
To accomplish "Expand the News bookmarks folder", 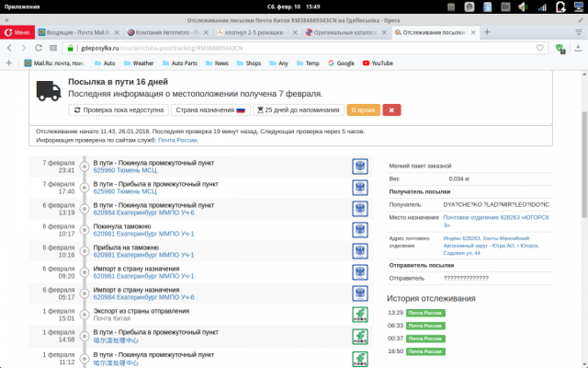I will point(217,63).
